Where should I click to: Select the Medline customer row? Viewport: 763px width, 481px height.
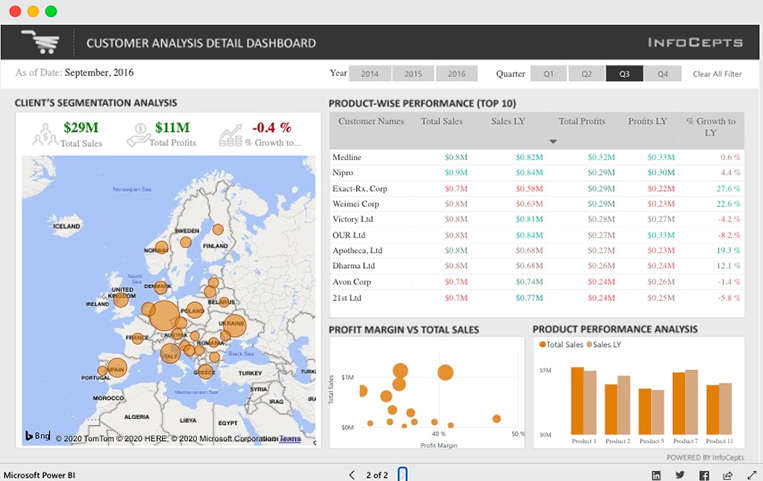[x=537, y=157]
